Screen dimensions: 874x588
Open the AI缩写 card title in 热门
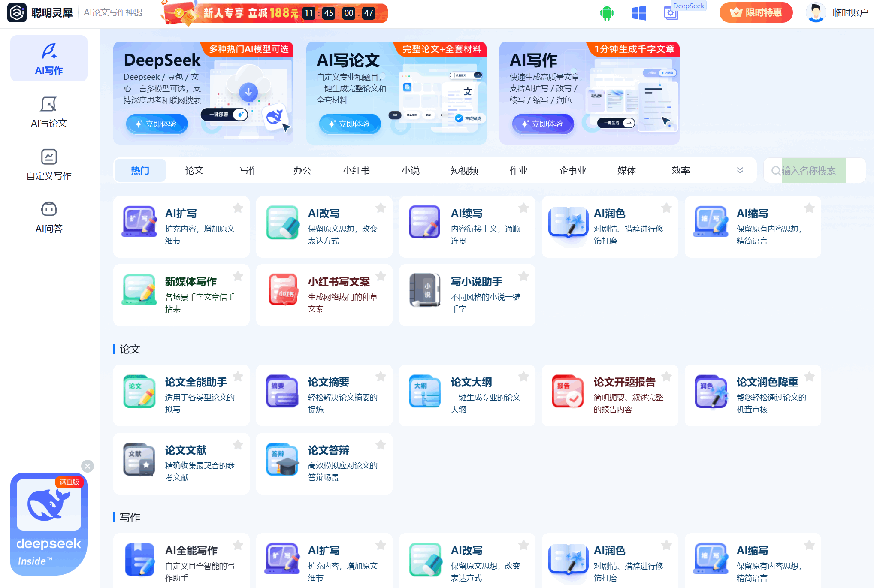(x=753, y=214)
